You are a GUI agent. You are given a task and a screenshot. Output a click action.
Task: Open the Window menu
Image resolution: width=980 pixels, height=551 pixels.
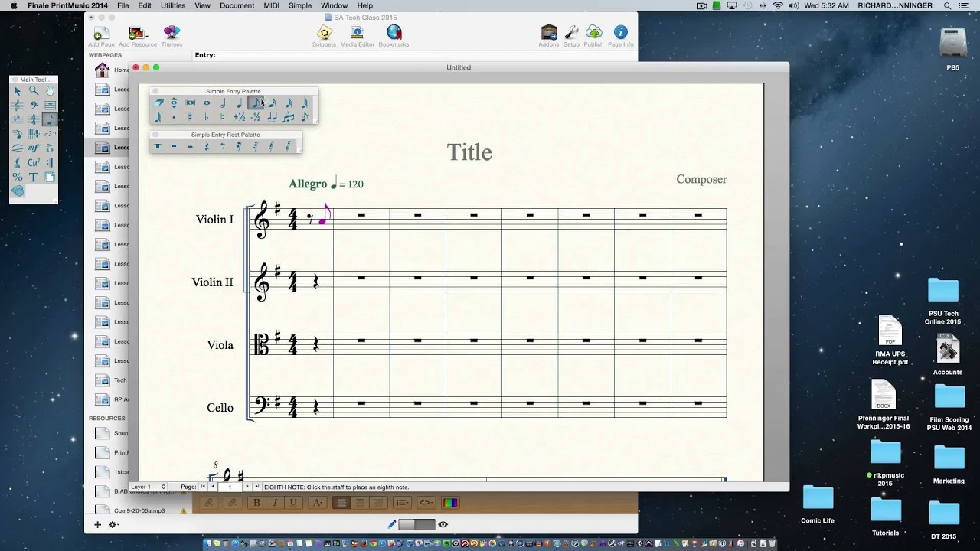(334, 5)
